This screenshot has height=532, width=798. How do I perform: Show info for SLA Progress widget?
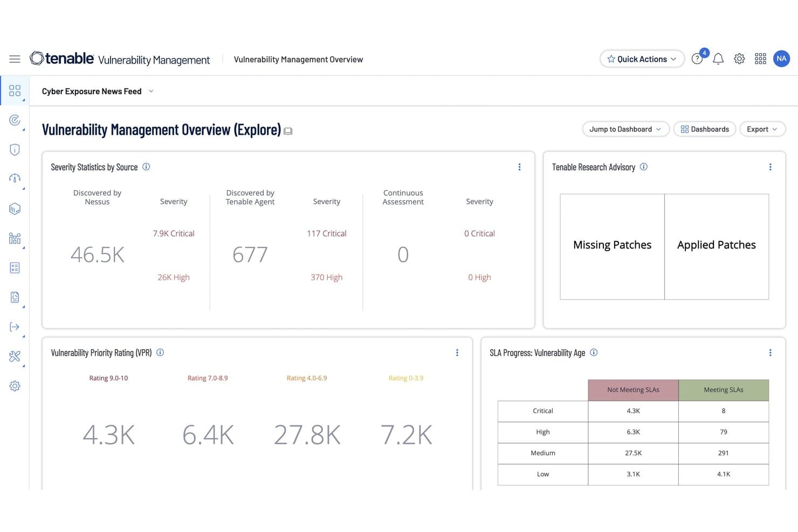tap(594, 353)
